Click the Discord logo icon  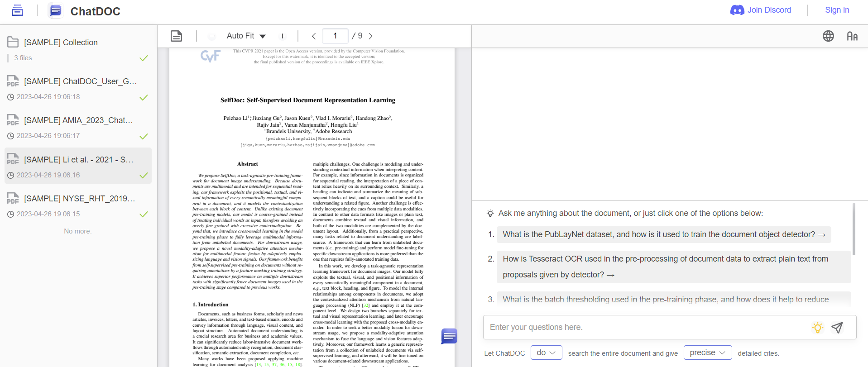click(737, 10)
